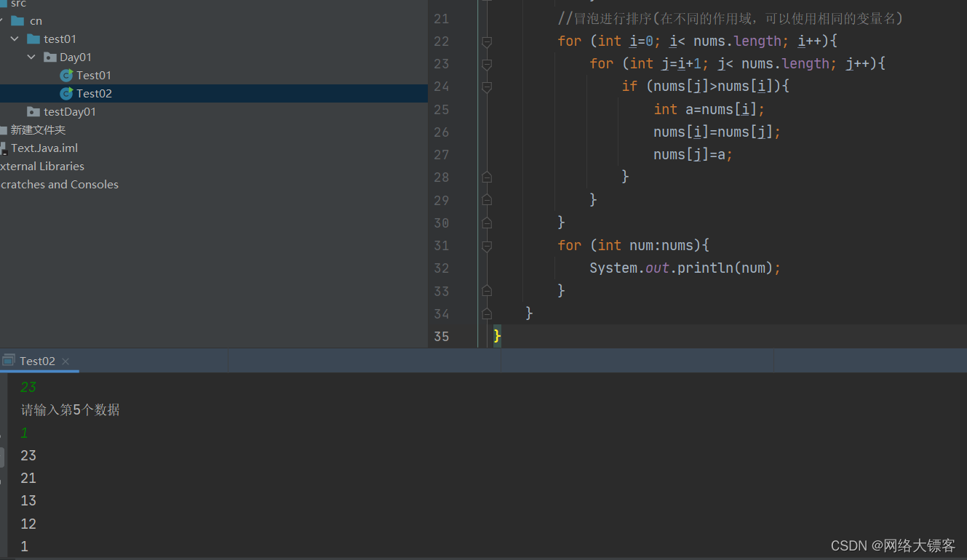Screen dimensions: 967x560
Task: Click fold end marker on line 29
Action: coord(487,199)
